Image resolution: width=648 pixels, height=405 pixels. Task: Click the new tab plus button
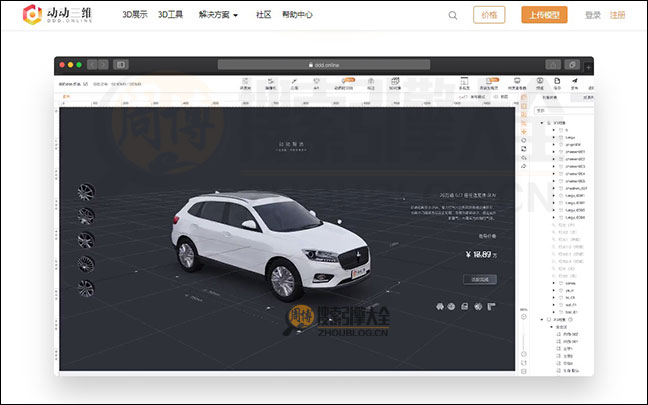click(588, 67)
